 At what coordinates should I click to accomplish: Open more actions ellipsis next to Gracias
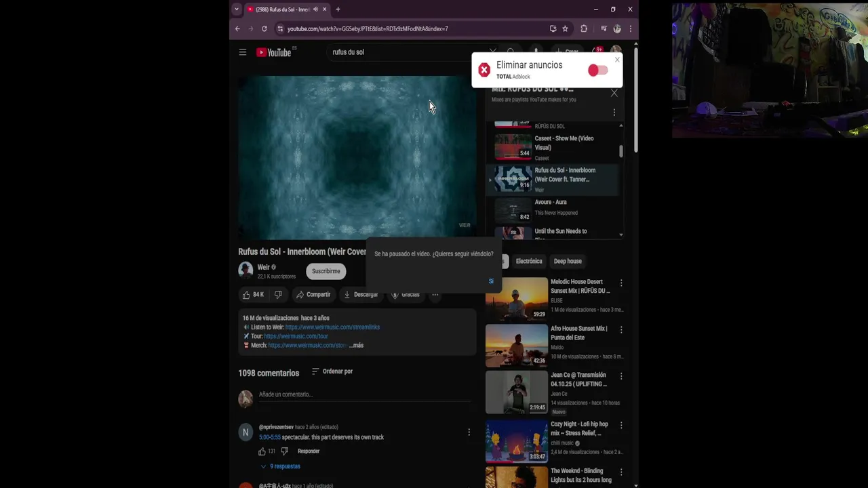pyautogui.click(x=435, y=295)
